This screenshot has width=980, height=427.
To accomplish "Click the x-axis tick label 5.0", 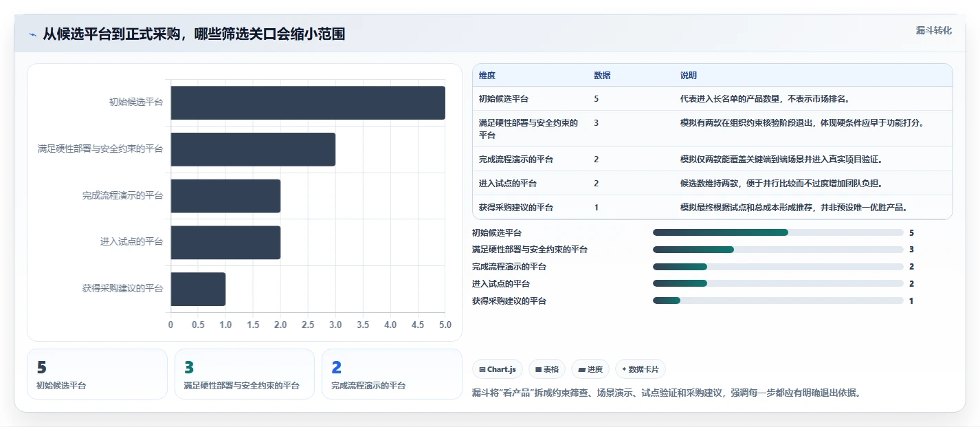I will click(x=445, y=325).
